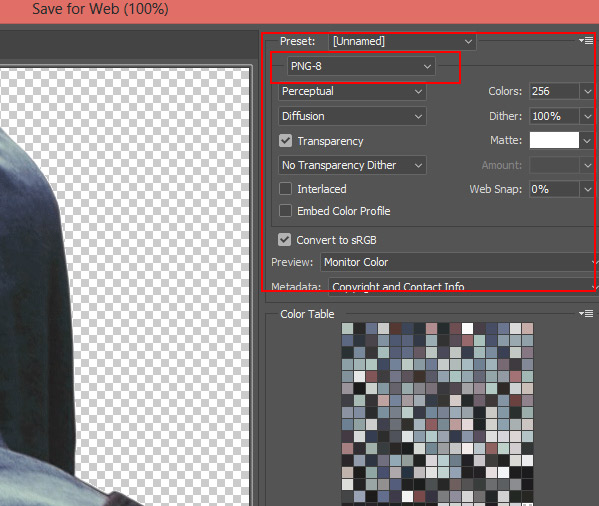The height and width of the screenshot is (506, 599).
Task: Open the Perceptual color reduction dropdown
Action: [352, 91]
